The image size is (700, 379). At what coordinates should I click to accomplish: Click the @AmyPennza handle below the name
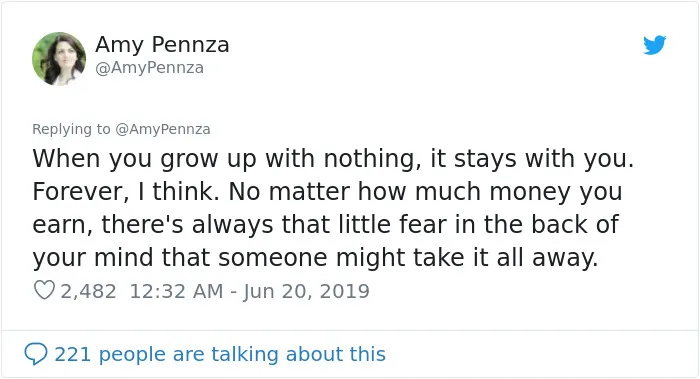[x=150, y=68]
